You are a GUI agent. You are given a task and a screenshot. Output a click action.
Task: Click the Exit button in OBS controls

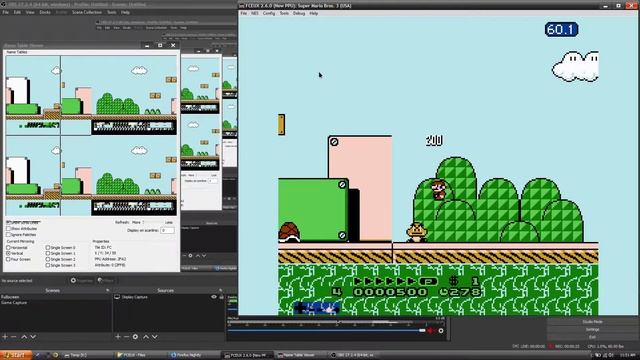coord(592,337)
